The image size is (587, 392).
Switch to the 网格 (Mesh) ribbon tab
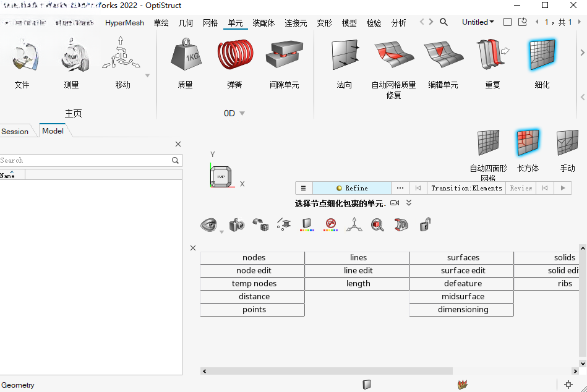210,23
